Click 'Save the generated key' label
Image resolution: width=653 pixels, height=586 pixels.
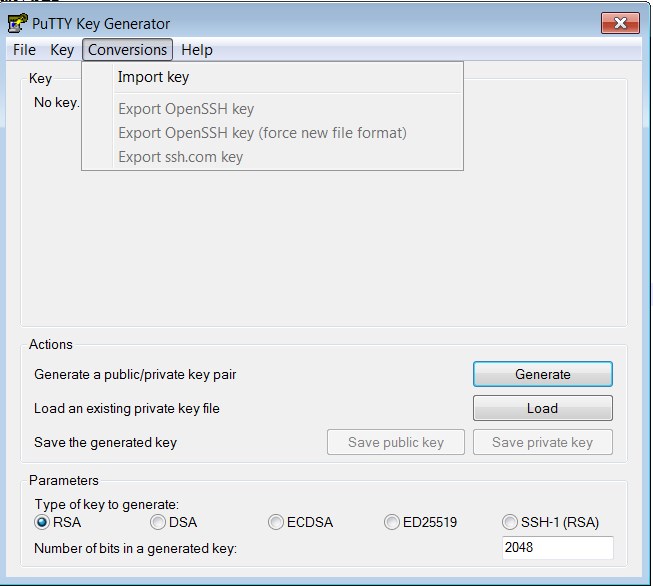point(105,442)
